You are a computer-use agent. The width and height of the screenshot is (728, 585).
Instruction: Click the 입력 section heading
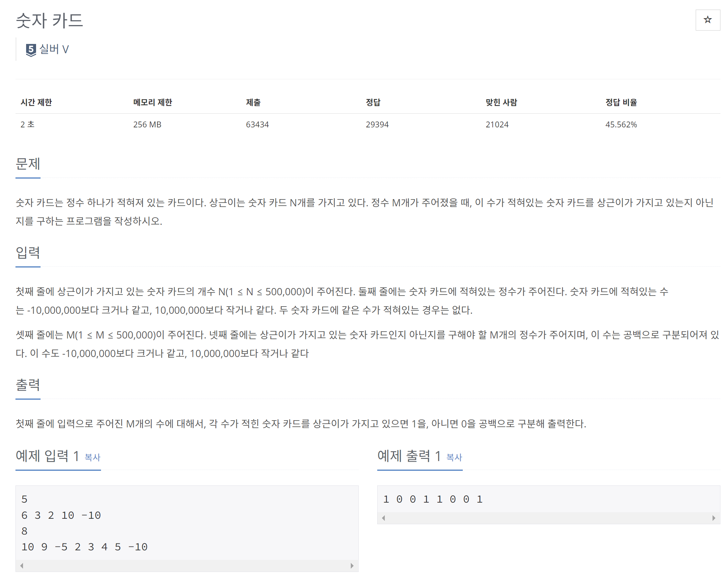28,253
